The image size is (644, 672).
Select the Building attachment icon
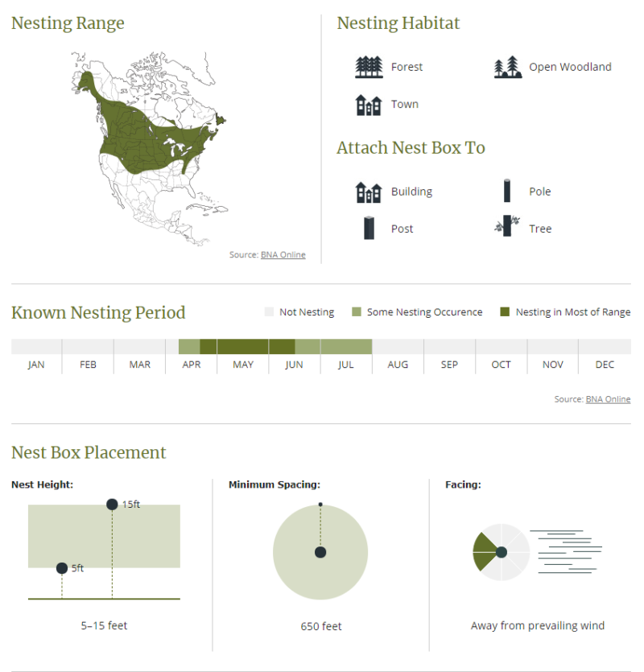(x=369, y=192)
